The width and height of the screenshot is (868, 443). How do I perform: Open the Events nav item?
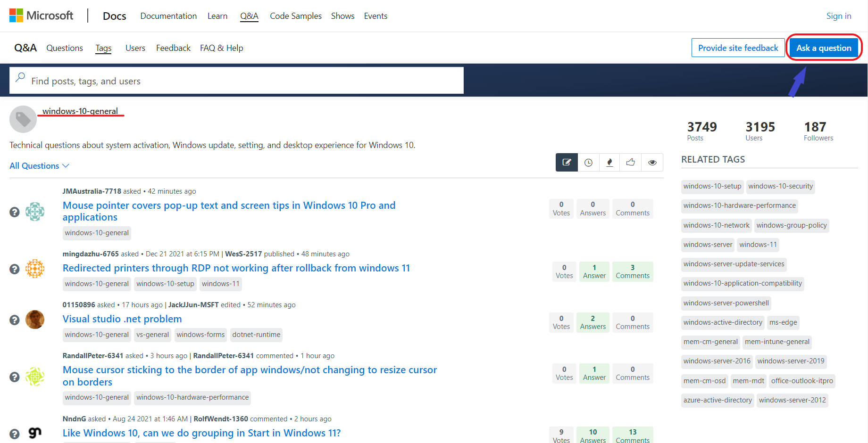coord(376,16)
